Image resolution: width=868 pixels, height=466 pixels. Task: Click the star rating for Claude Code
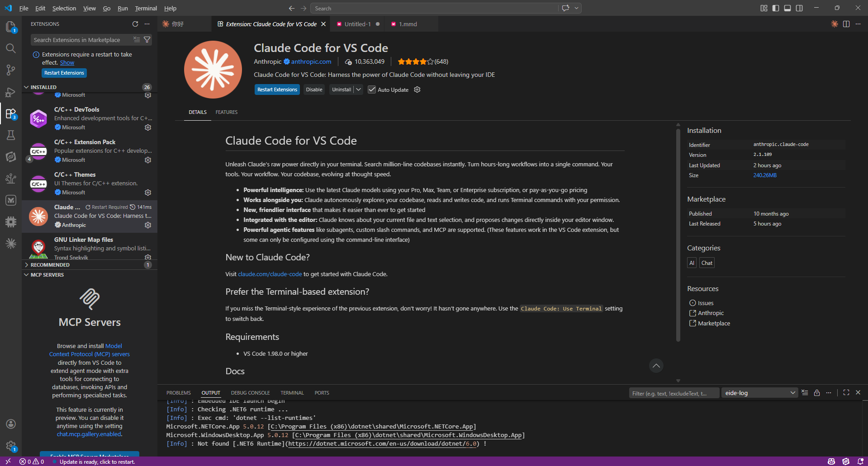(416, 61)
